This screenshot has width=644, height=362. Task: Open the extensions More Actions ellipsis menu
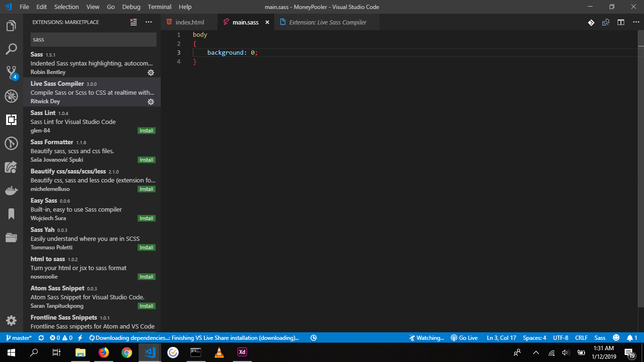pos(149,22)
